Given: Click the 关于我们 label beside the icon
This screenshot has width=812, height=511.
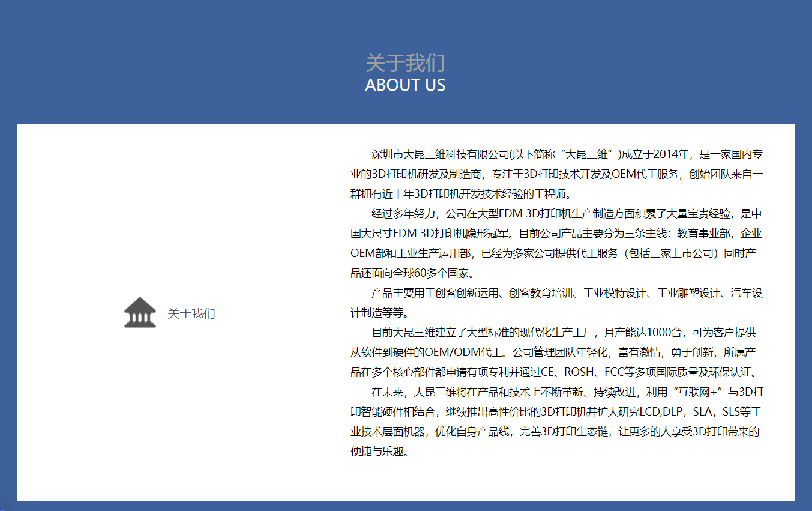Looking at the screenshot, I should (191, 313).
